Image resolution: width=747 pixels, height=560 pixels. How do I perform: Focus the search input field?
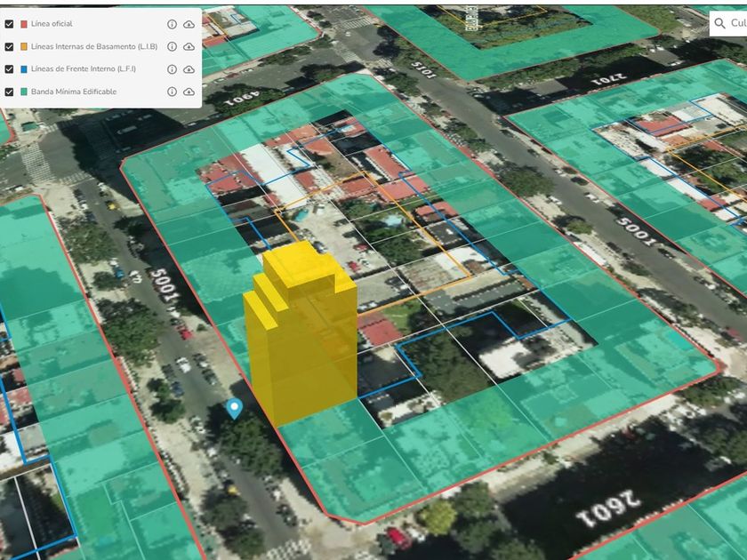(x=738, y=23)
